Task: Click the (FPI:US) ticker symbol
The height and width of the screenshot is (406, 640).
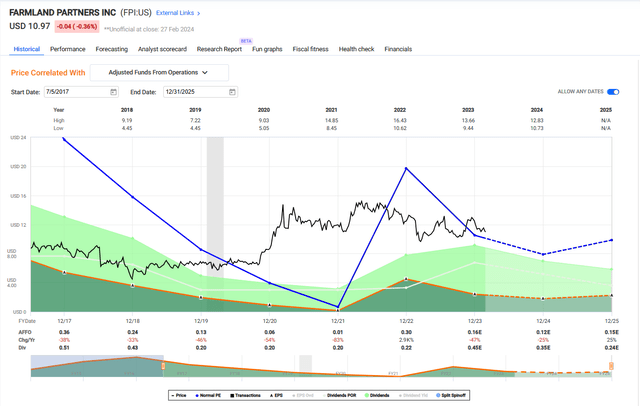Action: pos(136,13)
